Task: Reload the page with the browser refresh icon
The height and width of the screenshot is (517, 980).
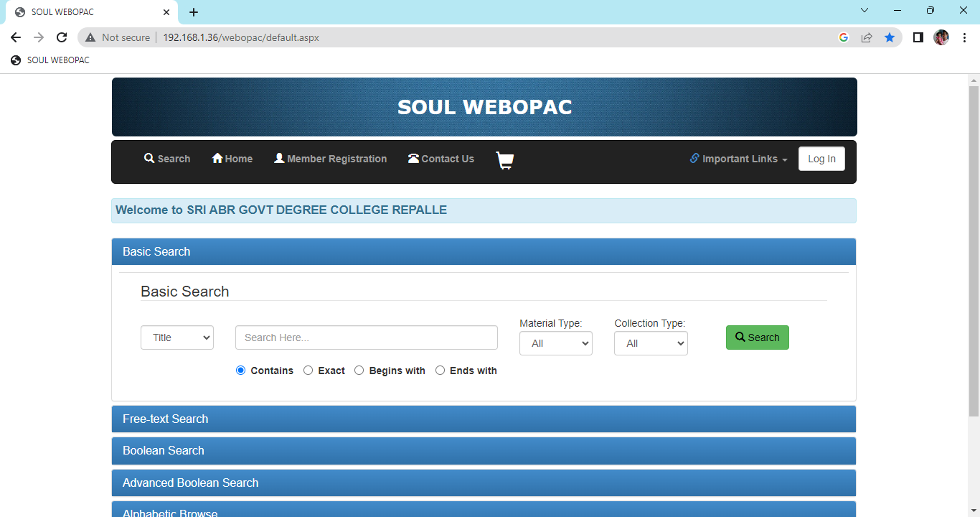Action: coord(62,37)
